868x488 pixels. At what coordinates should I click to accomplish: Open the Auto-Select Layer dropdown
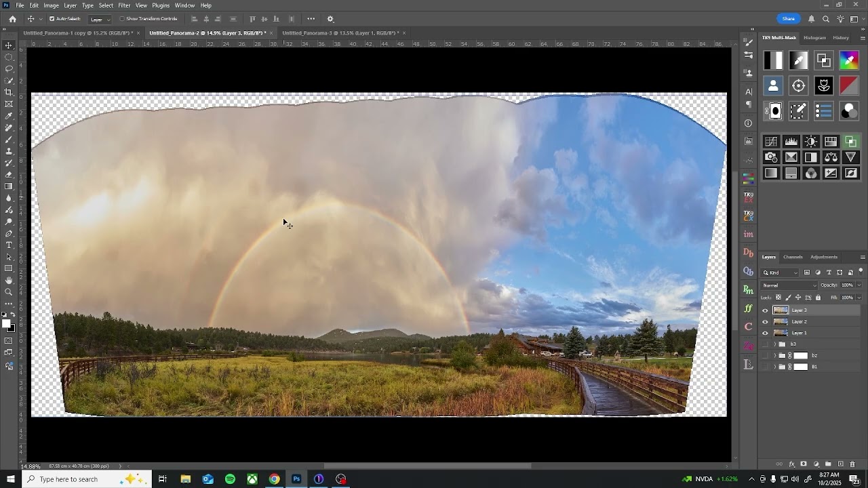(x=100, y=19)
